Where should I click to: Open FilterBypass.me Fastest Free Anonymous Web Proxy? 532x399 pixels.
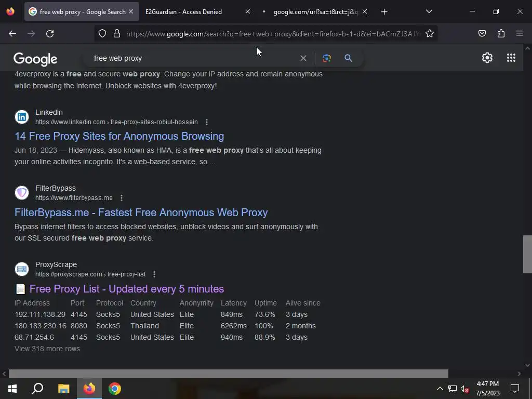tap(141, 212)
